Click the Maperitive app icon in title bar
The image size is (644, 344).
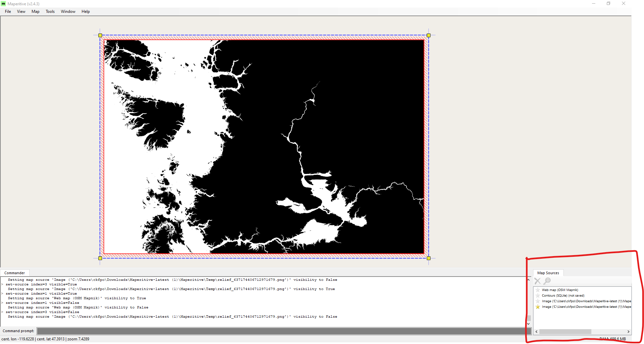pyautogui.click(x=4, y=4)
